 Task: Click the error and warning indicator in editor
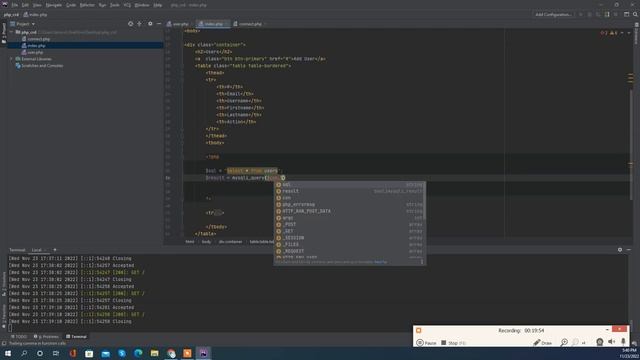[609, 33]
